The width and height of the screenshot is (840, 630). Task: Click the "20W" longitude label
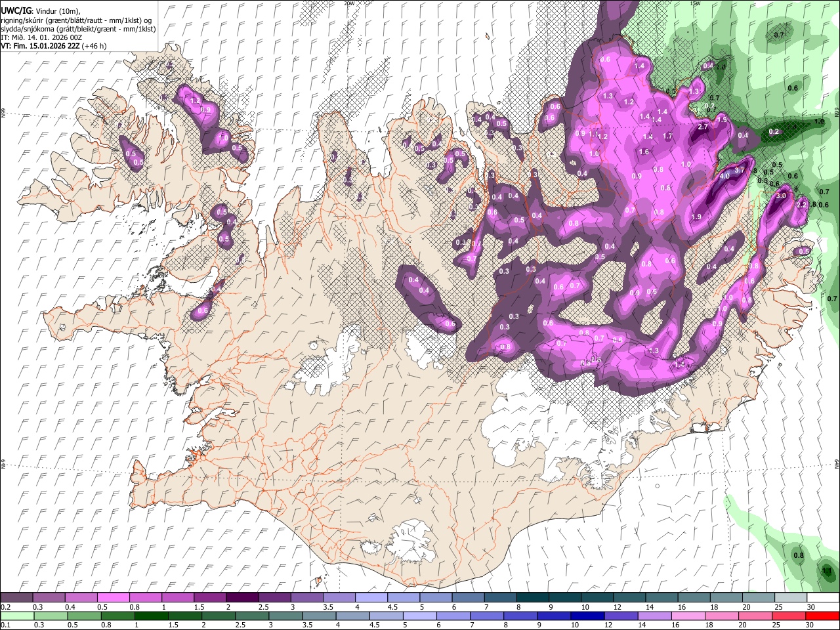349,3
